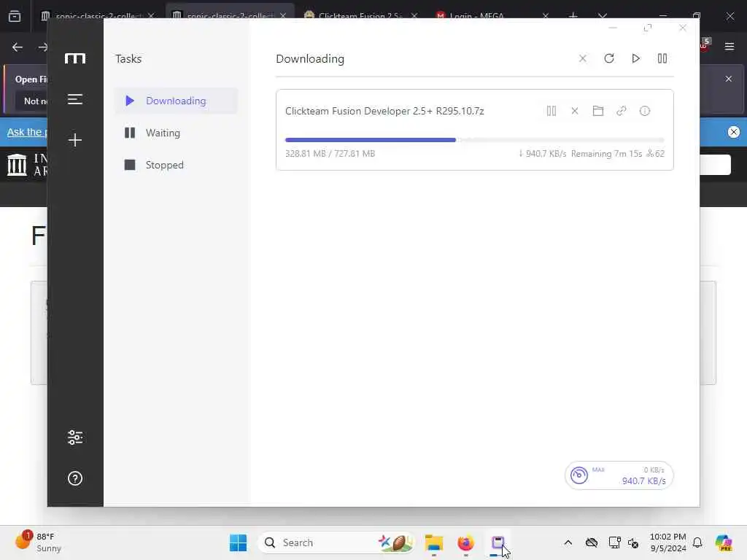The image size is (747, 560).
Task: Open the Ask the link in browser
Action: (27, 132)
